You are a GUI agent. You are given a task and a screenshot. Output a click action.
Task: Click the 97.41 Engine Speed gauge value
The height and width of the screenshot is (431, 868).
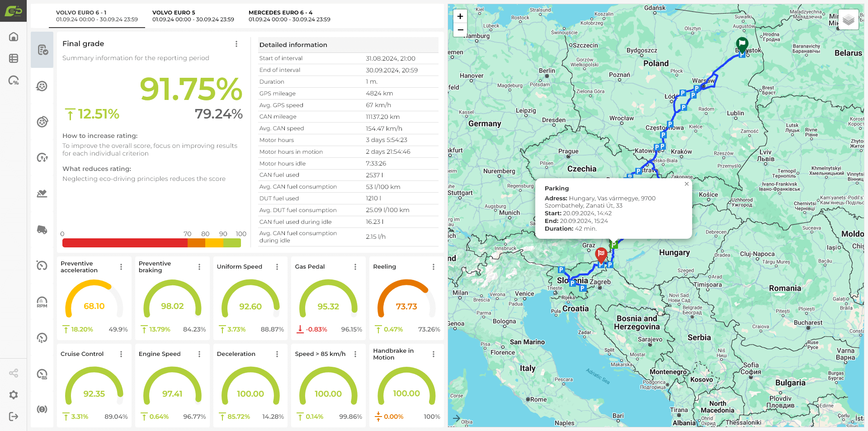[x=172, y=394]
